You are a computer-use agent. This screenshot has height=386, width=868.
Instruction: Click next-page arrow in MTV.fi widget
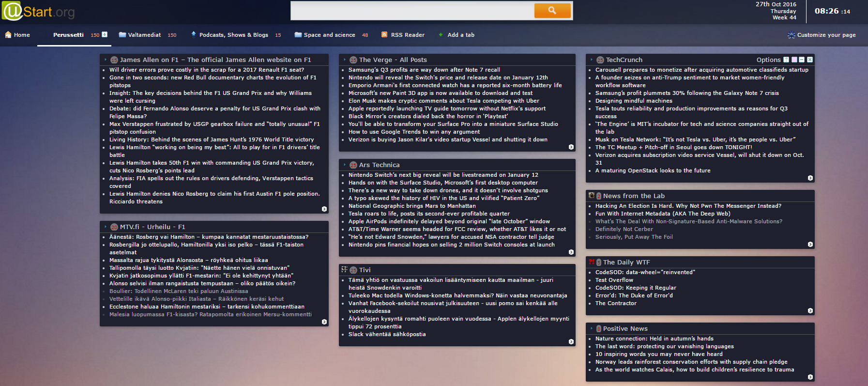[x=324, y=322]
